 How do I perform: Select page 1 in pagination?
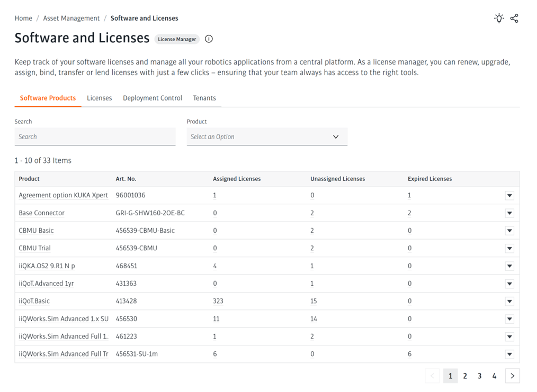tap(450, 376)
